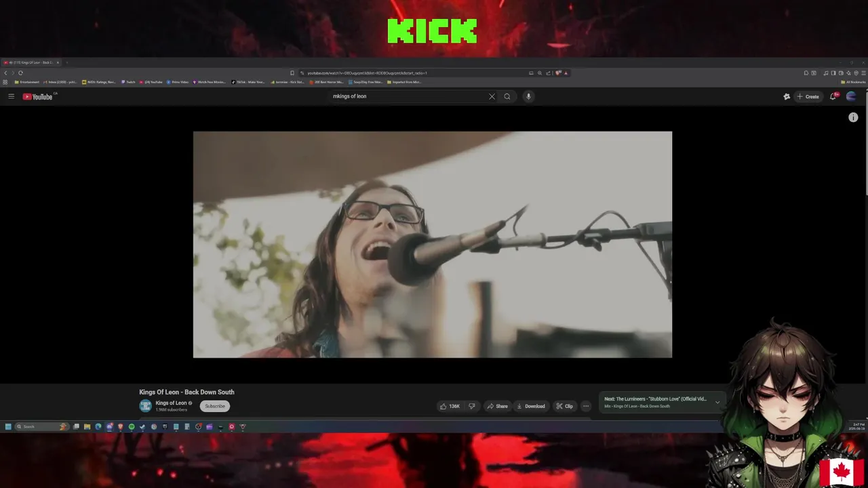Screen dimensions: 868x488
Task: Like the Back Down South video
Action: (x=450, y=406)
